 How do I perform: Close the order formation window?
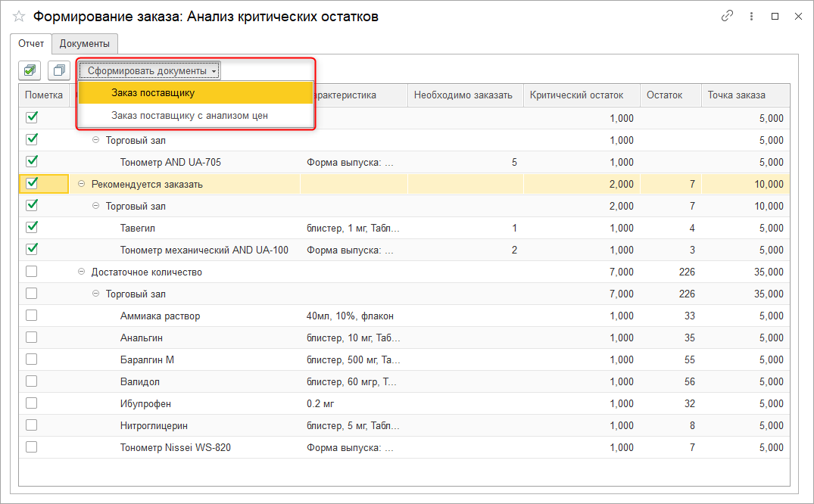coord(798,17)
